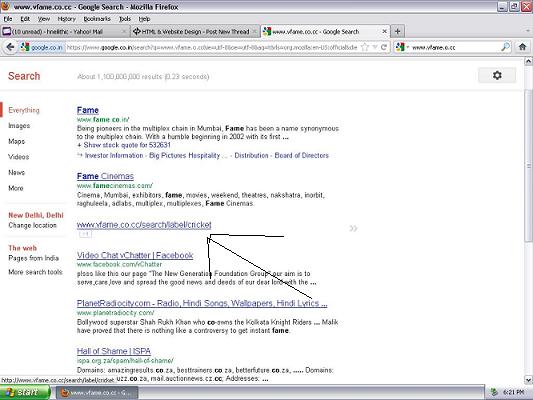Open www.vfame.co.cc/search/label/cricket result
The height and width of the screenshot is (400, 533).
point(144,225)
